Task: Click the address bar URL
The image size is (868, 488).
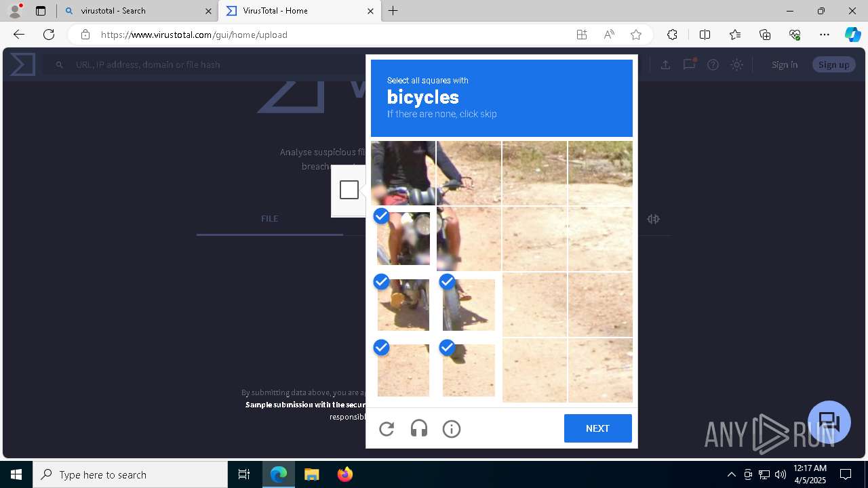Action: (x=194, y=35)
